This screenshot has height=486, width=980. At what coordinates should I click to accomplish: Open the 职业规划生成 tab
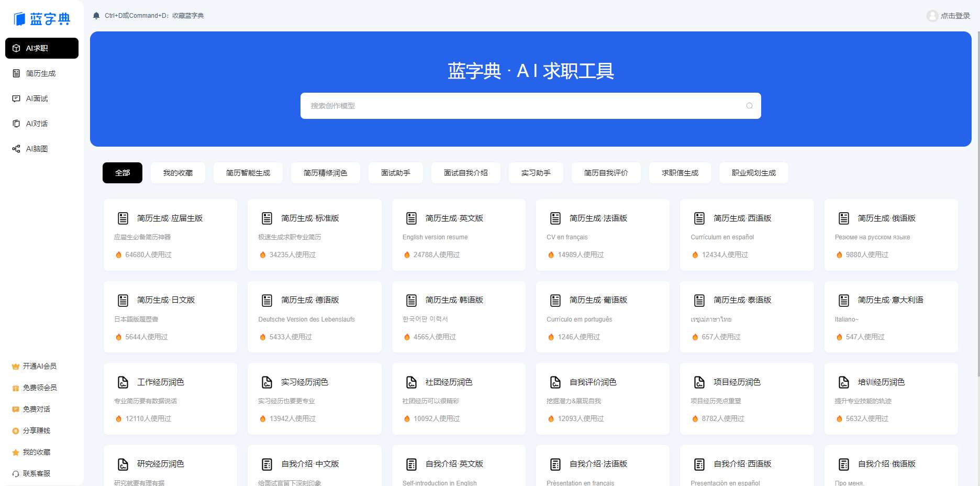(754, 173)
